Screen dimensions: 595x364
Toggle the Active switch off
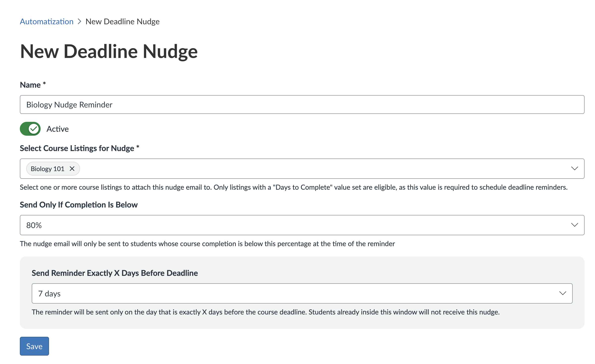tap(30, 129)
